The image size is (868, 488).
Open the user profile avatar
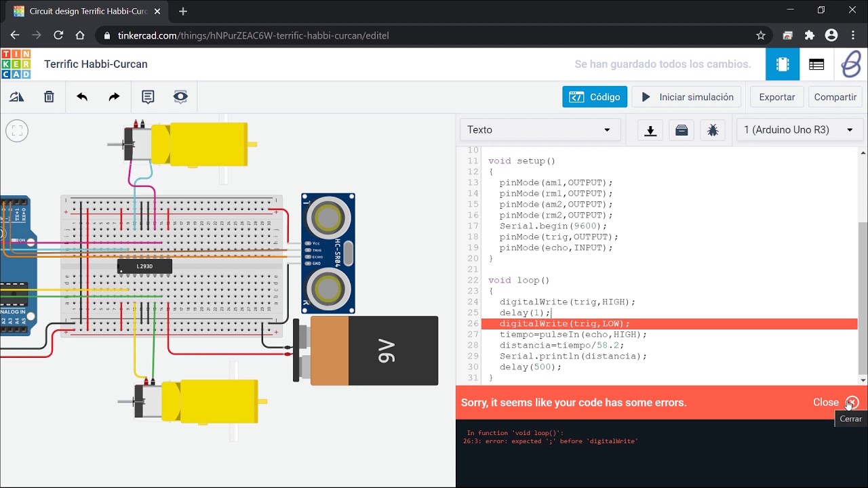tap(850, 64)
